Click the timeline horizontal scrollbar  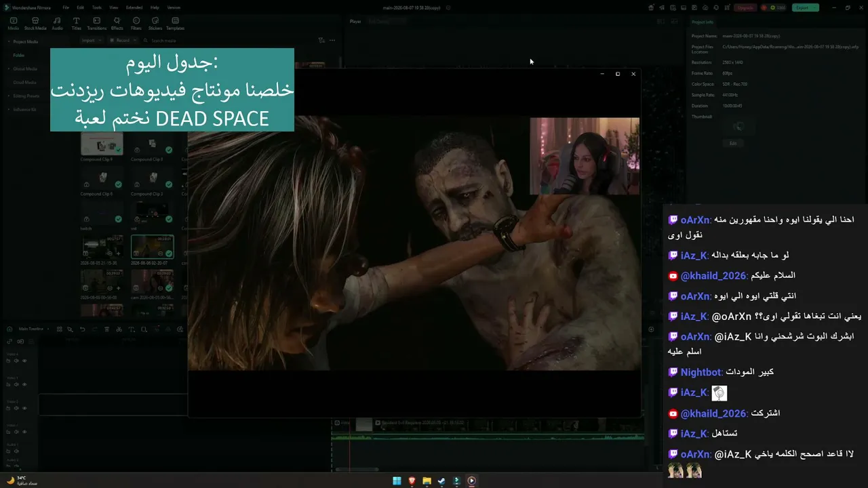coord(357,469)
